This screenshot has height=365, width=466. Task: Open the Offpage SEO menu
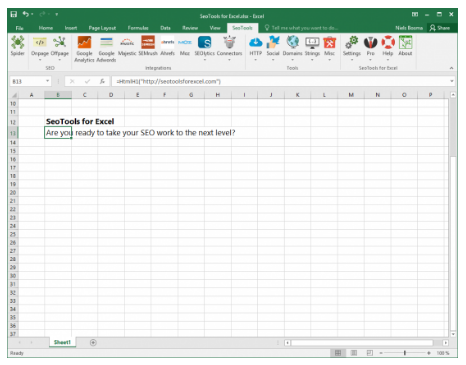pyautogui.click(x=60, y=47)
